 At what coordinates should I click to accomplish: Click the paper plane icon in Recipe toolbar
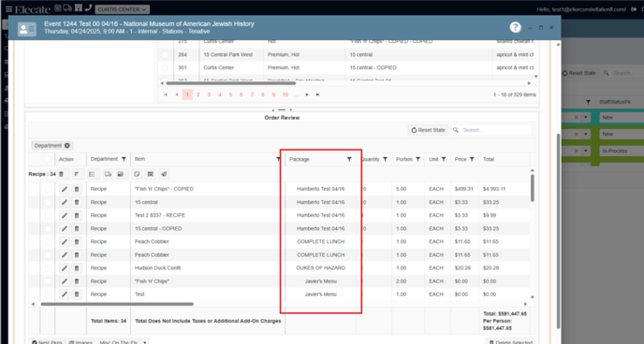click(x=164, y=174)
